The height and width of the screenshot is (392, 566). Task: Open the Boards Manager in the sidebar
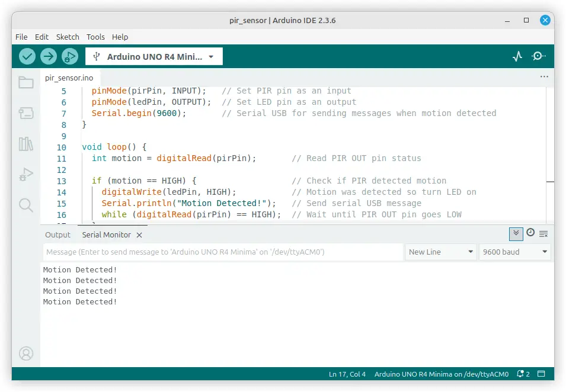[25, 113]
